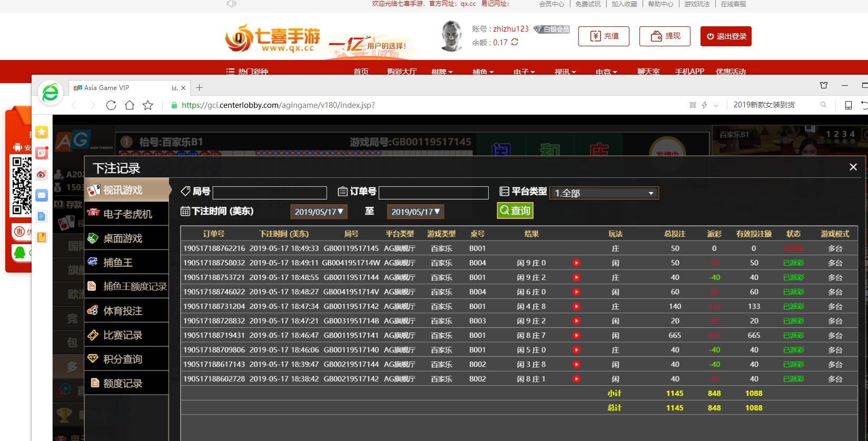Open the QR code icon in address bar
Viewport: 868px width, 441px height.
693,105
